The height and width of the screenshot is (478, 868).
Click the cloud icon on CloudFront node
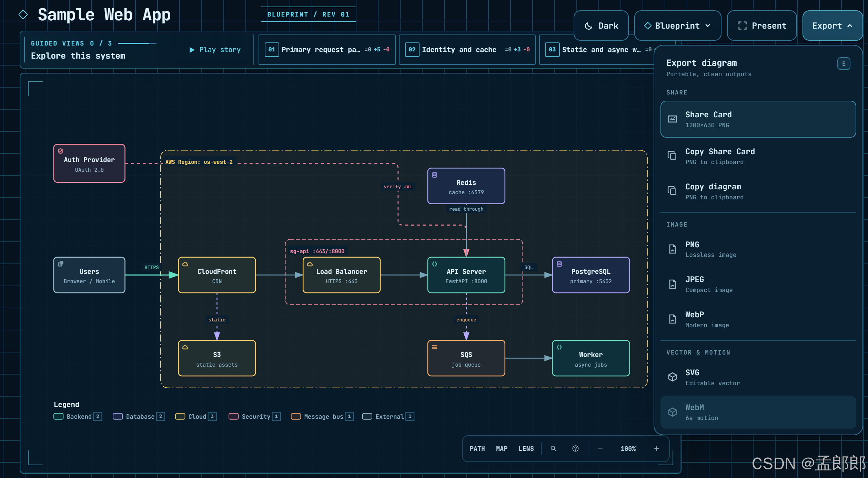point(185,264)
